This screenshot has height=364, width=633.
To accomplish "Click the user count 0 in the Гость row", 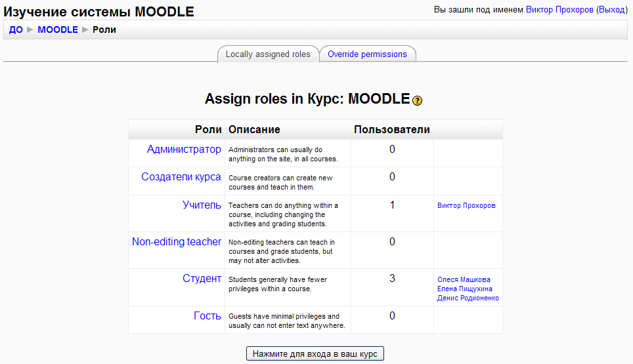I will coord(392,315).
